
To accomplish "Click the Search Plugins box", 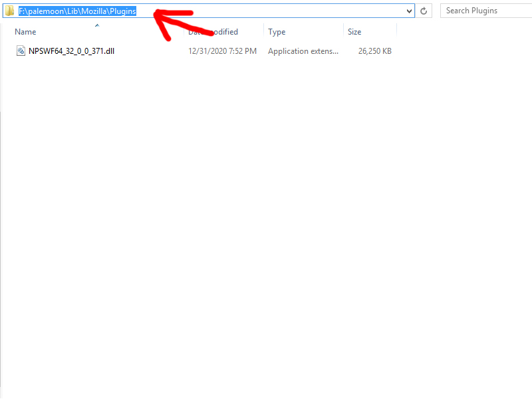I will (x=485, y=11).
